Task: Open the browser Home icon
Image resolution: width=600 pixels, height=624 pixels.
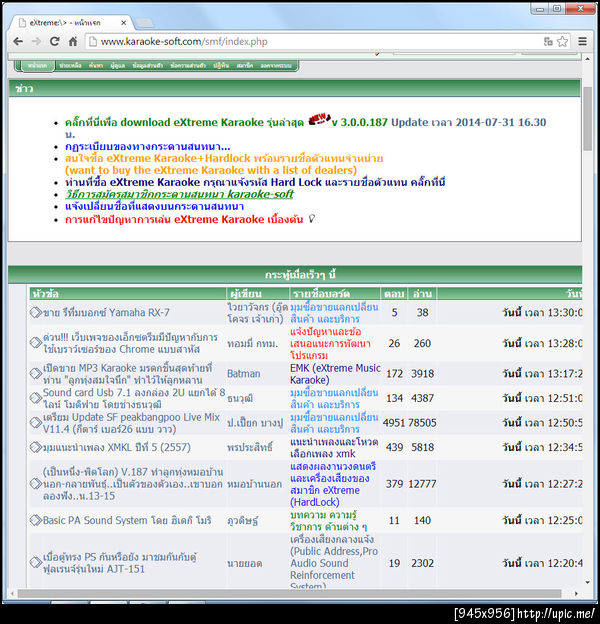Action: click(73, 41)
